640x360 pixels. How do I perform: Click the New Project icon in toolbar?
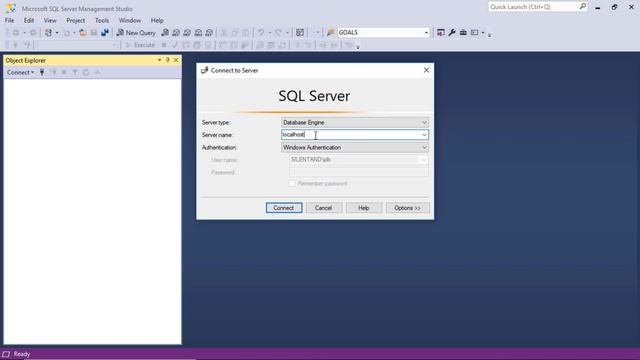48,33
